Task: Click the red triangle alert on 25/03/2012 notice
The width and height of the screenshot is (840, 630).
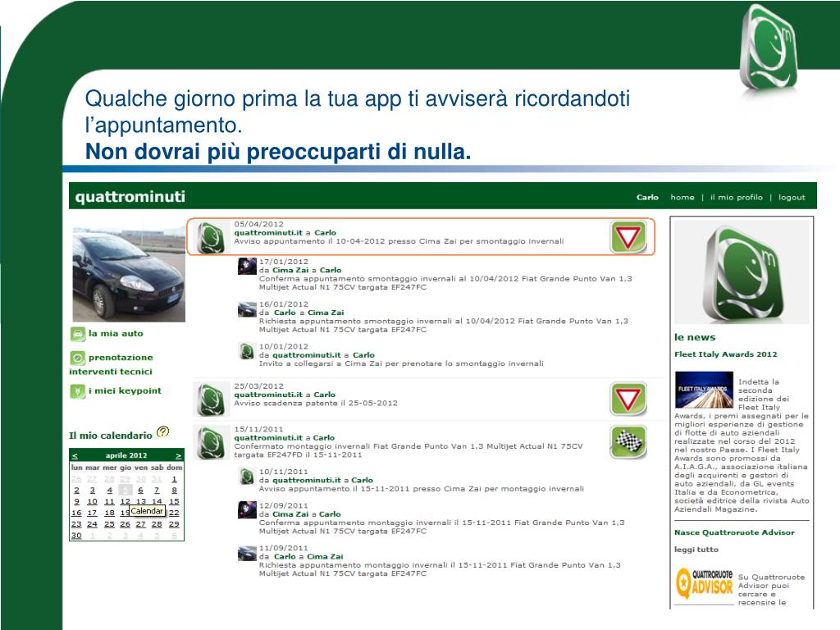Action: 628,399
